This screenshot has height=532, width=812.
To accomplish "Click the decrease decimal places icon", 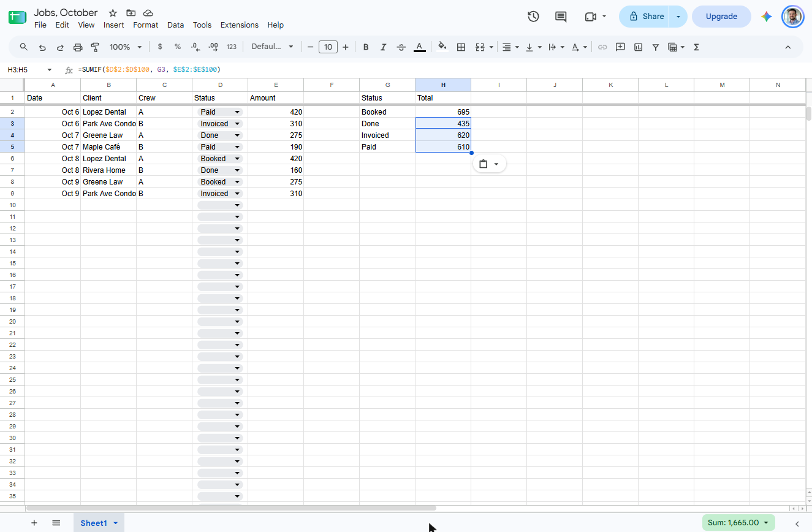I will pyautogui.click(x=195, y=47).
